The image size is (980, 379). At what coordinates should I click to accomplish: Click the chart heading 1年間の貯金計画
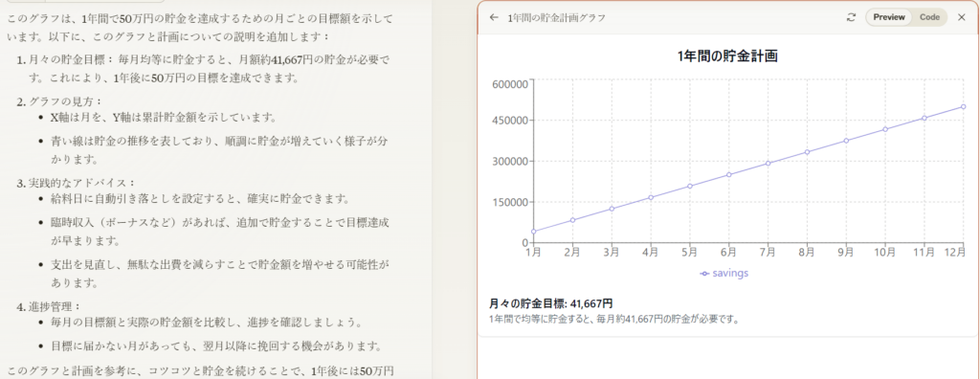[727, 56]
